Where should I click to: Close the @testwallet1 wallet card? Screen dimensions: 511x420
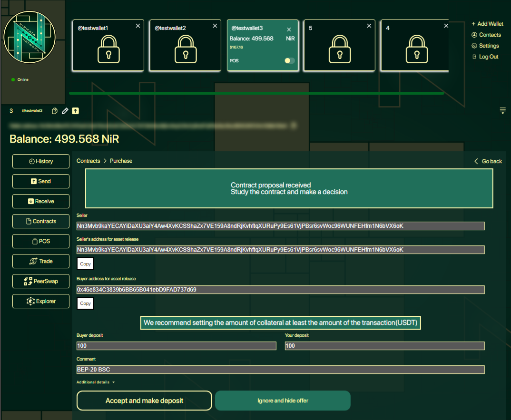(138, 26)
